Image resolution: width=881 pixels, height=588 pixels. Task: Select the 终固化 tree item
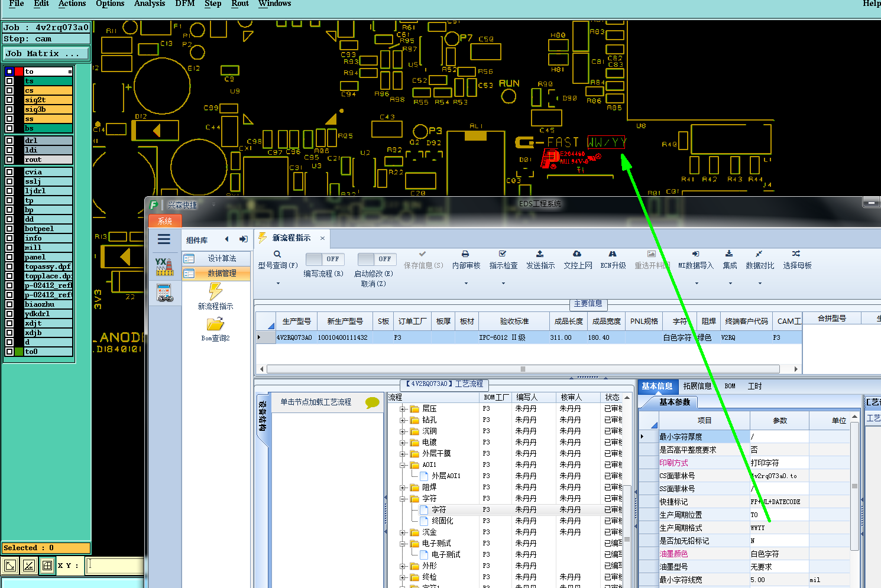tap(442, 521)
